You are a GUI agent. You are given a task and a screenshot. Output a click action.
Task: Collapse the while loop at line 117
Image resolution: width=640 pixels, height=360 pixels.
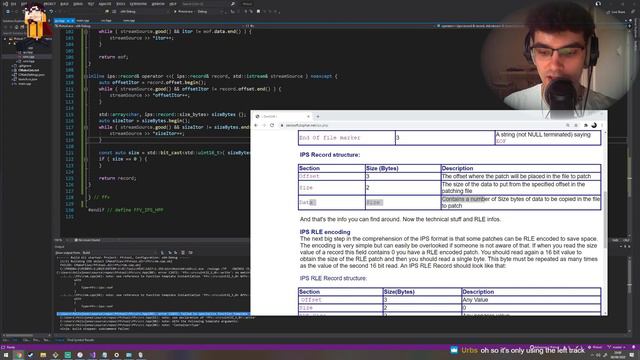click(x=86, y=127)
